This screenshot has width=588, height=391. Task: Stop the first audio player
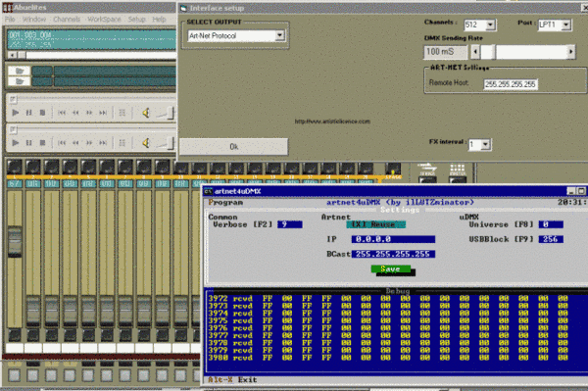point(42,113)
